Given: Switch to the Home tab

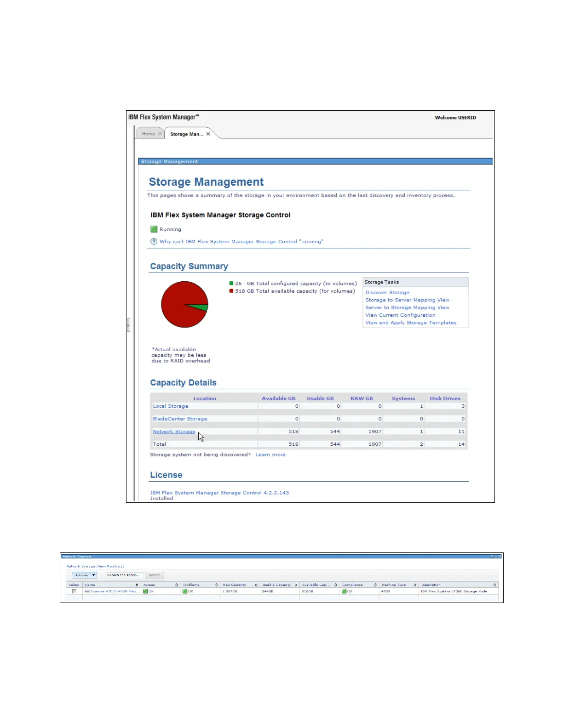Looking at the screenshot, I should tap(149, 134).
